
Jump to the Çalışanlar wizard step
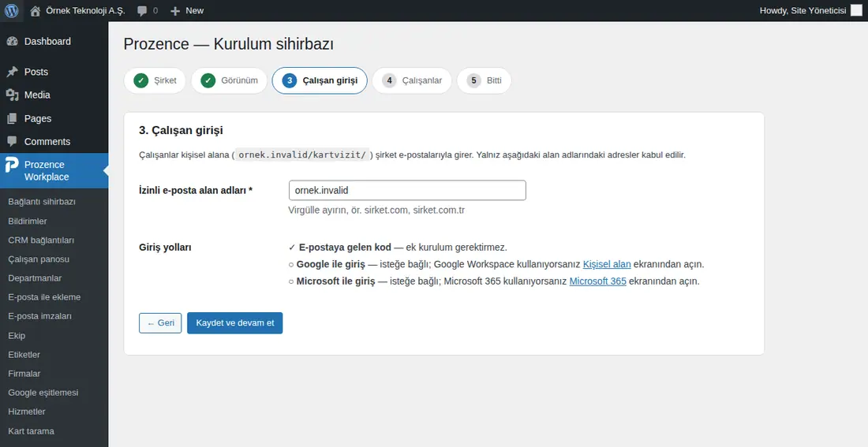412,80
